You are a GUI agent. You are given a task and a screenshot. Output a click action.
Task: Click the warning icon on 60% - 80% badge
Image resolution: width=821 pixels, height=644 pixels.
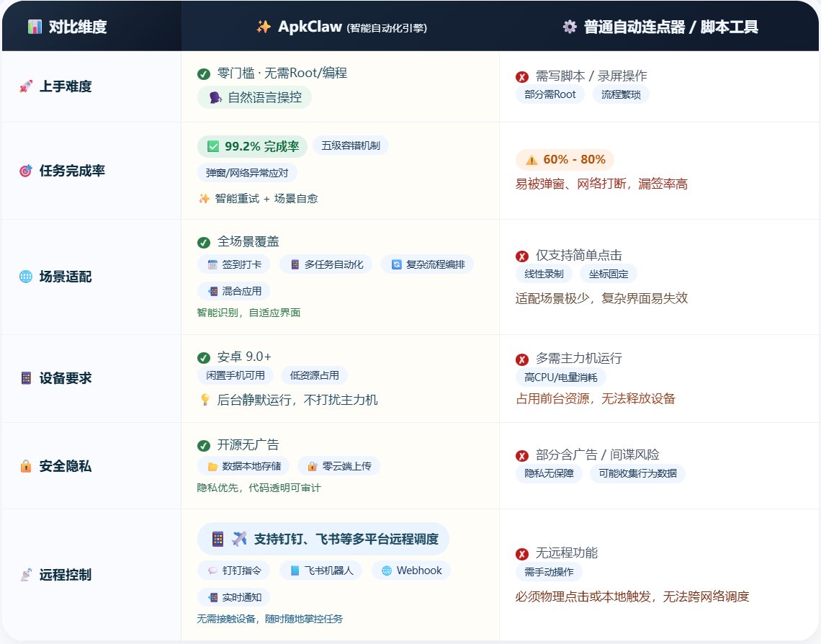tap(531, 160)
